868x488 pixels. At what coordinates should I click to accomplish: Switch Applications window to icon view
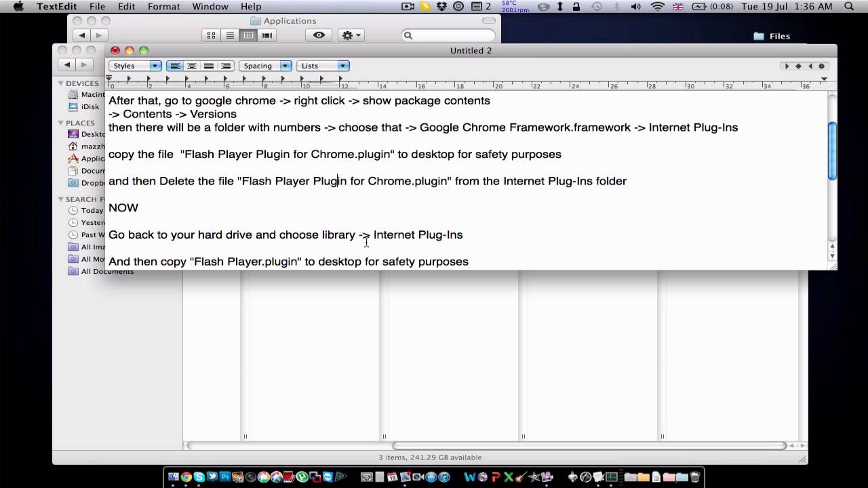(x=211, y=35)
